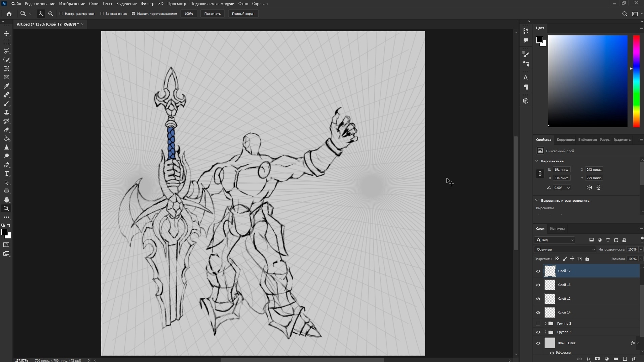Switch to Градиенты tab
The width and height of the screenshot is (644, 362).
(622, 140)
